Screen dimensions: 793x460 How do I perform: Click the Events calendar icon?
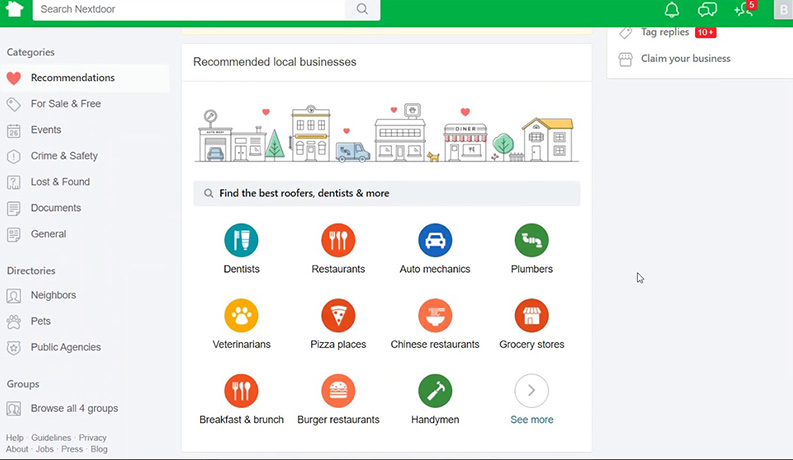[x=14, y=130]
